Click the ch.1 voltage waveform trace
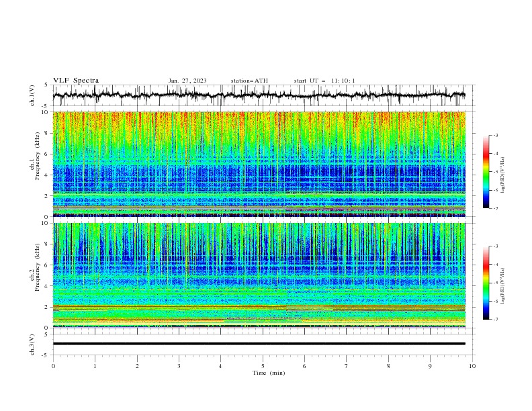 pyautogui.click(x=259, y=95)
